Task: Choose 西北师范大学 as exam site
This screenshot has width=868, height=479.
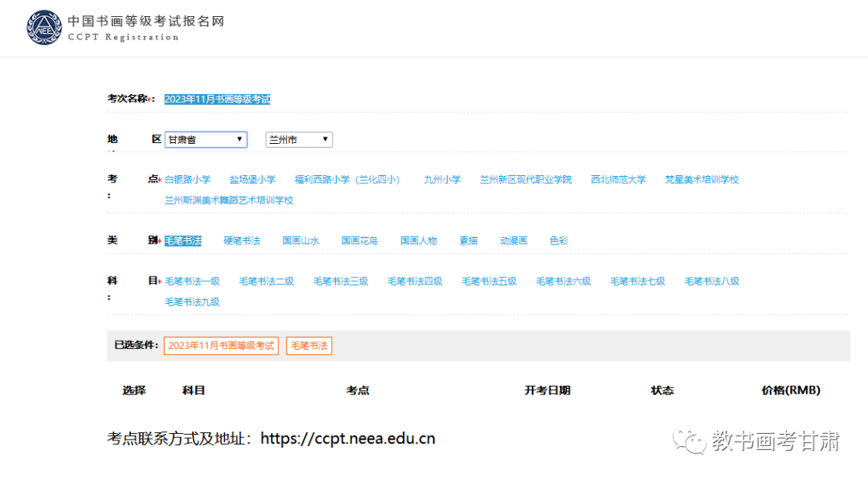Action: click(618, 180)
